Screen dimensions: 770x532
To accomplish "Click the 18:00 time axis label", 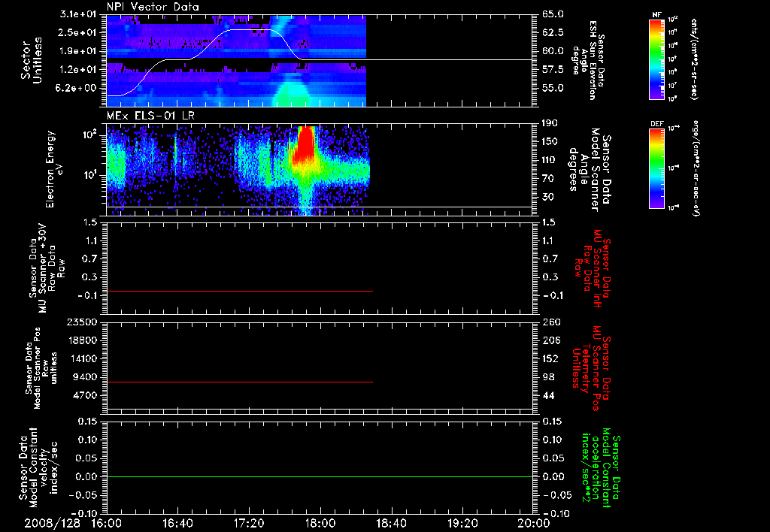I will [320, 523].
